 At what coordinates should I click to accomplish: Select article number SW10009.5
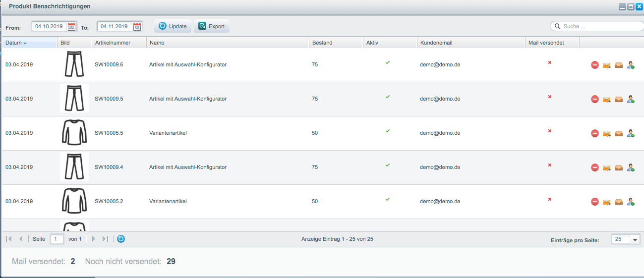point(109,99)
